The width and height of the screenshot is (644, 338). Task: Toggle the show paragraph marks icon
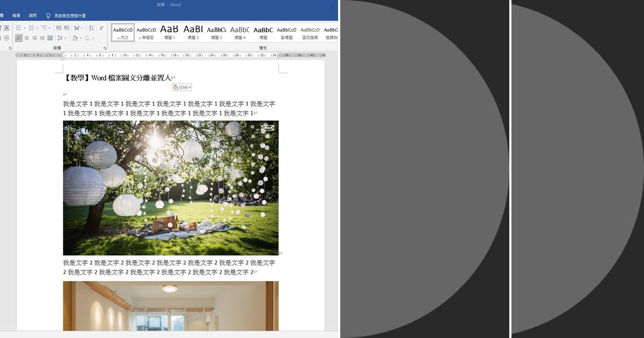tap(102, 28)
